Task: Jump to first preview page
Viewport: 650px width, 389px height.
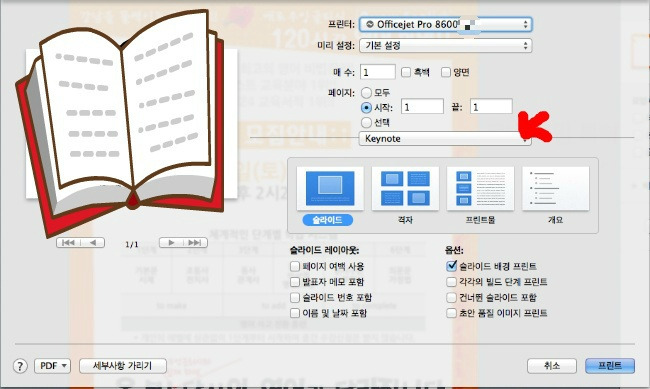Action: [x=68, y=243]
